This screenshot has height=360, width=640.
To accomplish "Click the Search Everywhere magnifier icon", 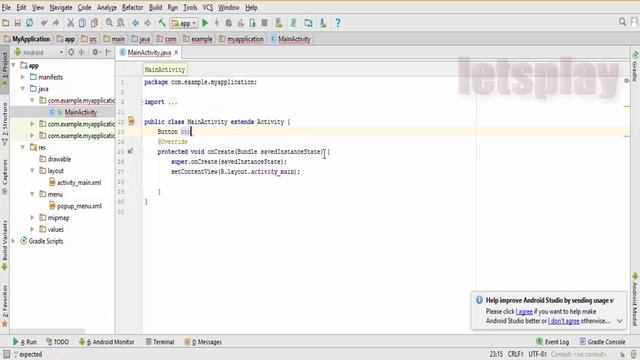I will [622, 22].
